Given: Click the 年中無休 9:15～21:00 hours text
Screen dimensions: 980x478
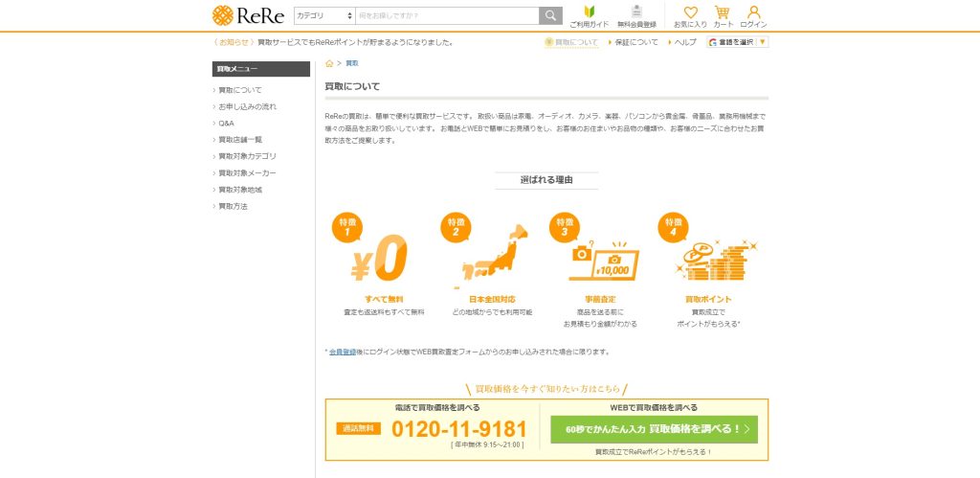Looking at the screenshot, I should 487,444.
